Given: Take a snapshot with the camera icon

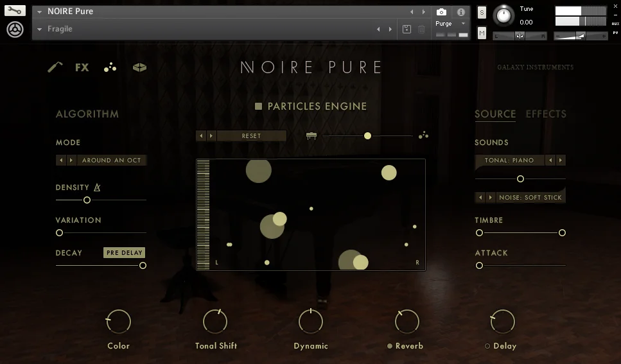Looking at the screenshot, I should (x=441, y=12).
